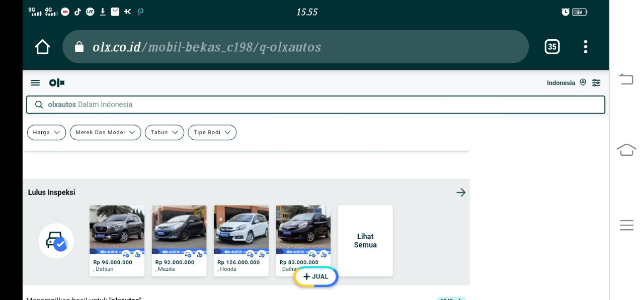Click the Datsun label text

(104, 269)
